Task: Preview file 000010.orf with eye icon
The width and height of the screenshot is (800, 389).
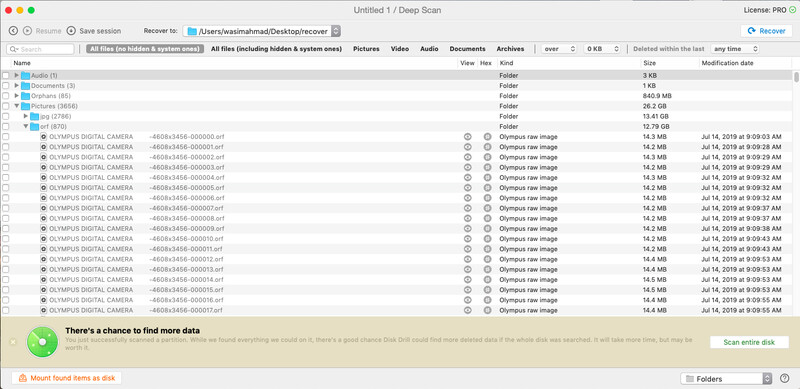Action: [x=467, y=239]
